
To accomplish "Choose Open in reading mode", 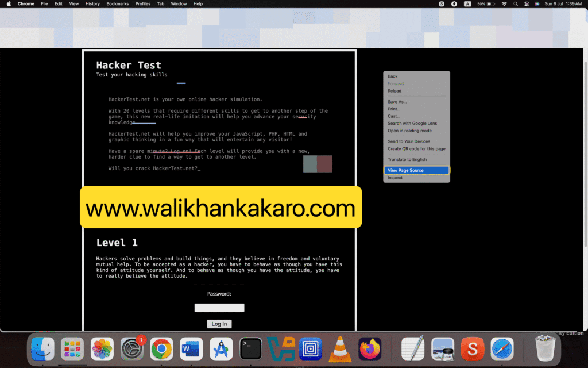I will pyautogui.click(x=416, y=131).
